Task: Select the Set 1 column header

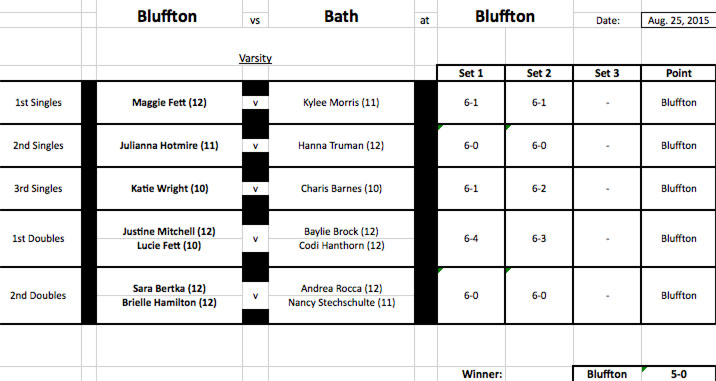Action: (471, 73)
